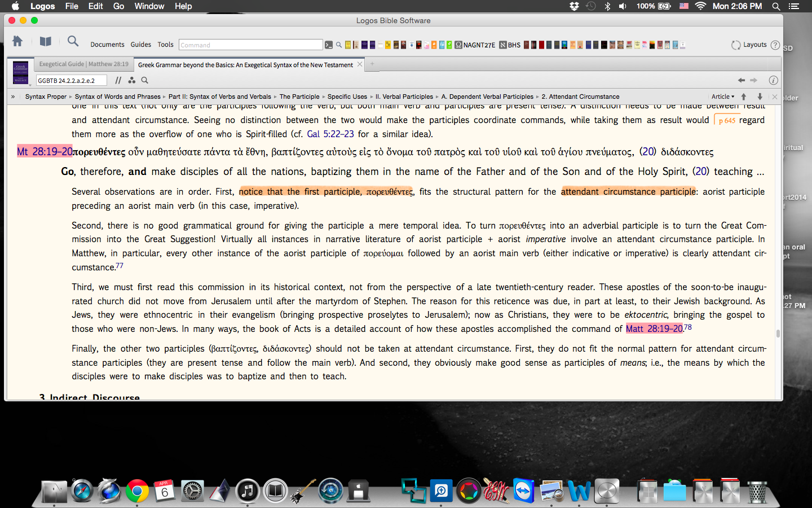The width and height of the screenshot is (812, 508).
Task: Select breadcrumb A. Dependent Verbal Participles
Action: pos(487,97)
